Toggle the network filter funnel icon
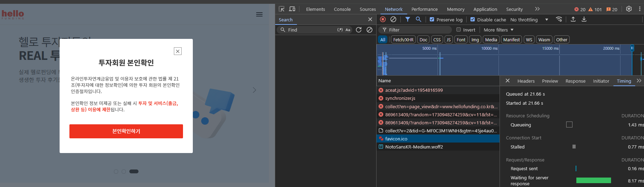Viewport: 644px width, 187px height. [408, 19]
